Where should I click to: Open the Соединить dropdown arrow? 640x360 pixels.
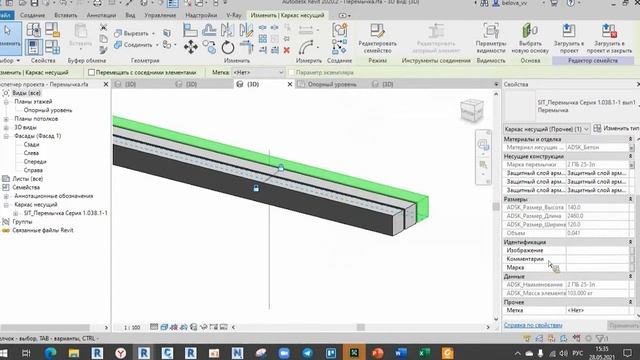click(157, 45)
